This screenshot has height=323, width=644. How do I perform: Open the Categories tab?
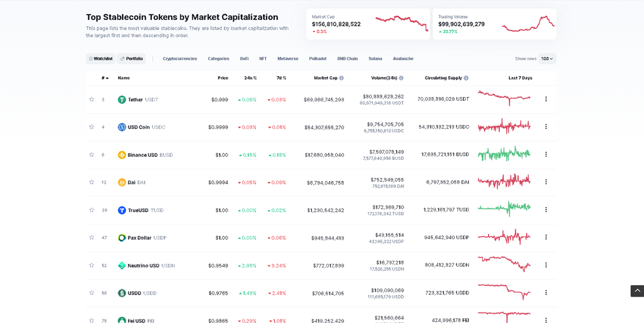point(218,59)
